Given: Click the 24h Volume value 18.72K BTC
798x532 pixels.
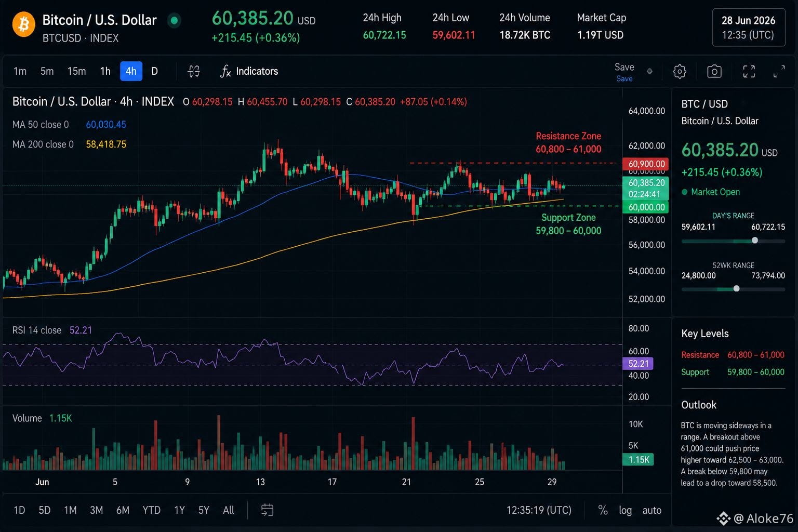Looking at the screenshot, I should pos(525,35).
